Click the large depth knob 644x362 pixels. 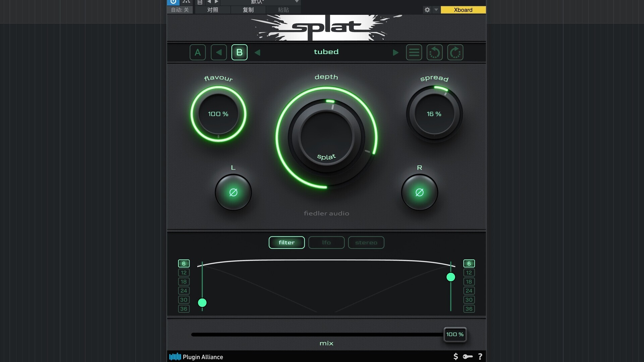[326, 137]
